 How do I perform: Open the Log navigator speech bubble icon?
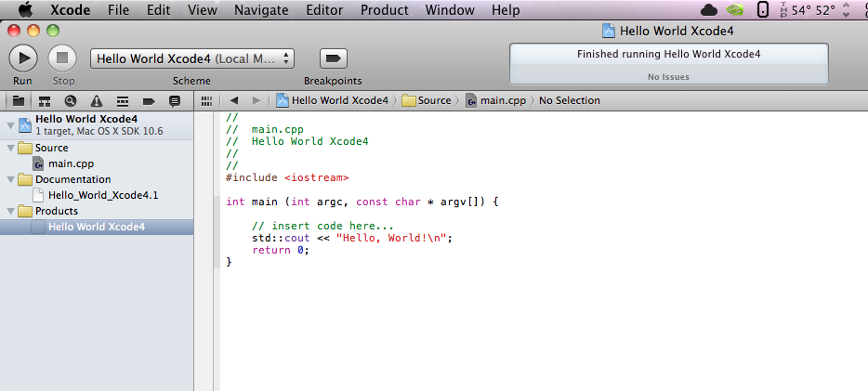[x=175, y=100]
